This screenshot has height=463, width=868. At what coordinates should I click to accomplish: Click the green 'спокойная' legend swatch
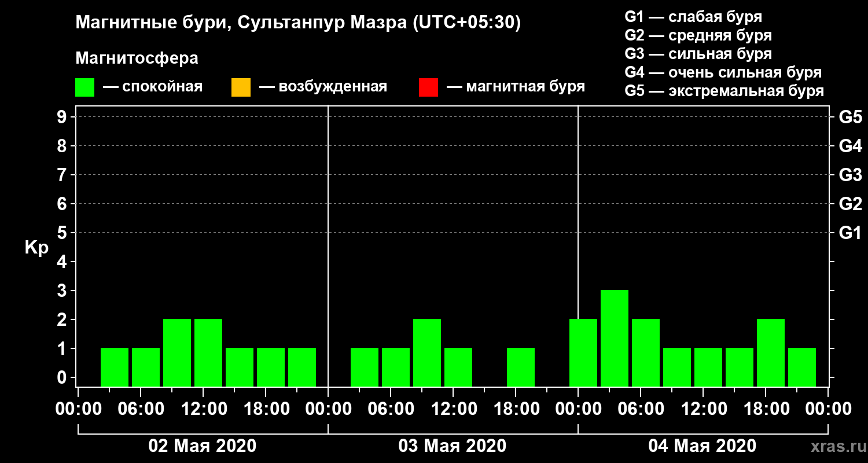pyautogui.click(x=84, y=87)
